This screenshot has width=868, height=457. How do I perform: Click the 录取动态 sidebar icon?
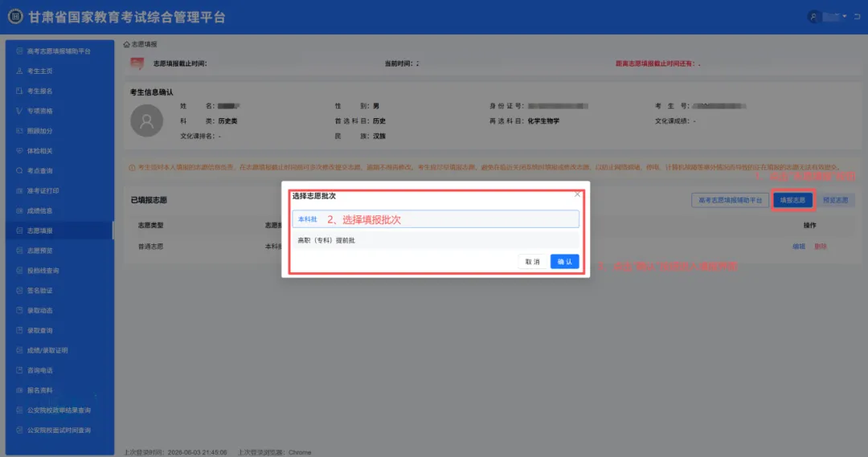19,310
